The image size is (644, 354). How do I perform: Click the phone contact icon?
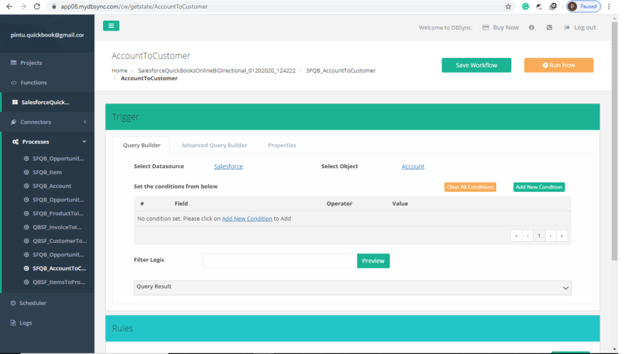(549, 28)
